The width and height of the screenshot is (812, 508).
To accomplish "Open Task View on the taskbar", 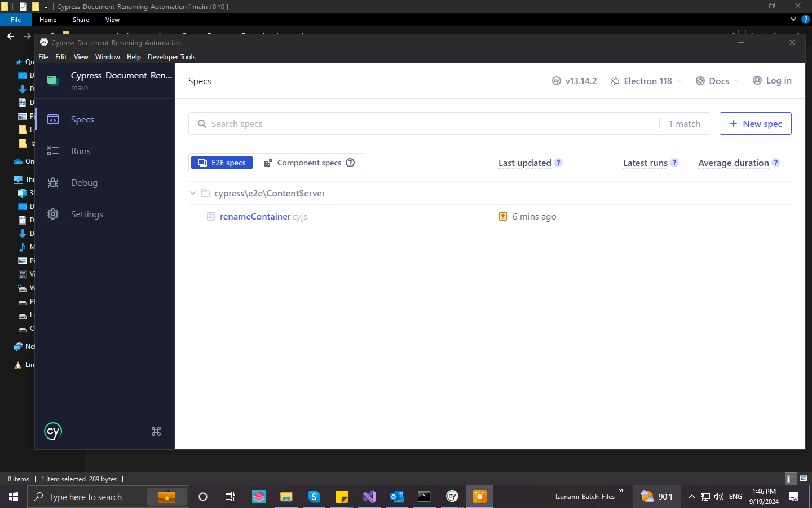I will tap(230, 497).
